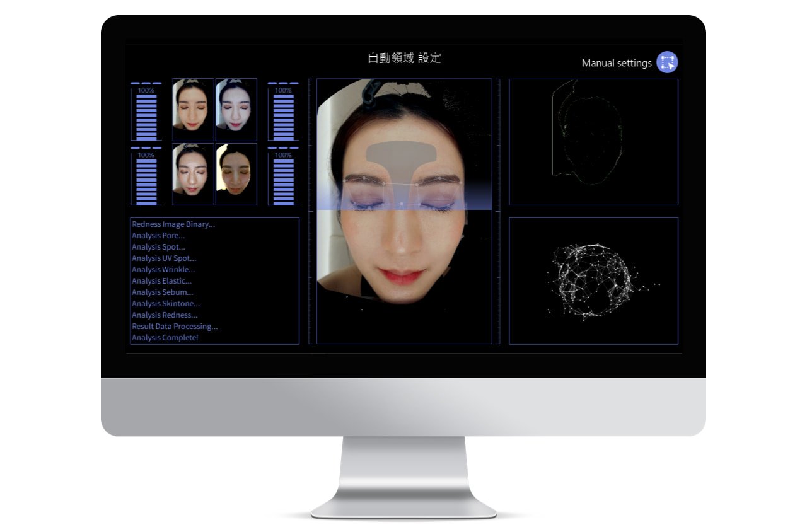Screen dimensions: 807x532
Task: Click the 3D face mesh wireframe view
Action: coord(594,281)
